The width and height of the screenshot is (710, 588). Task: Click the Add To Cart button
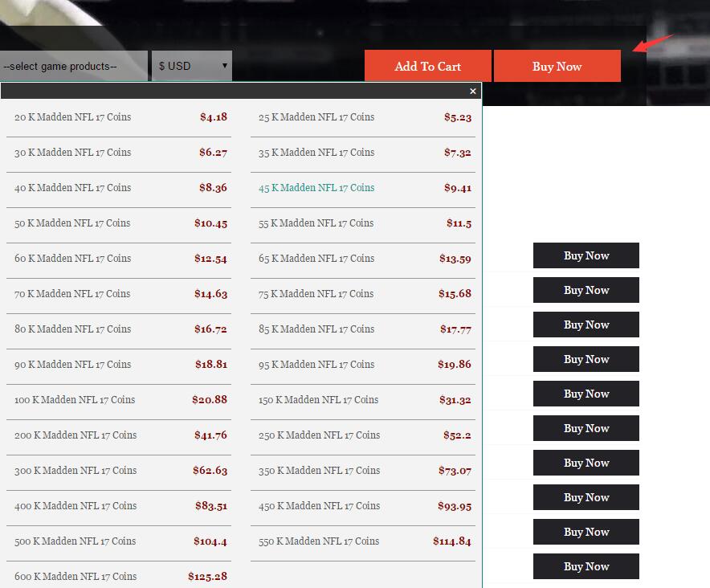pyautogui.click(x=428, y=66)
